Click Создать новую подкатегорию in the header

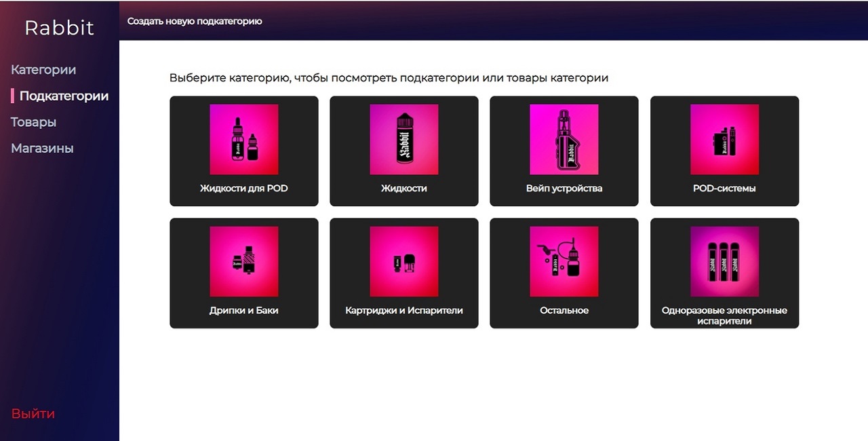(195, 21)
